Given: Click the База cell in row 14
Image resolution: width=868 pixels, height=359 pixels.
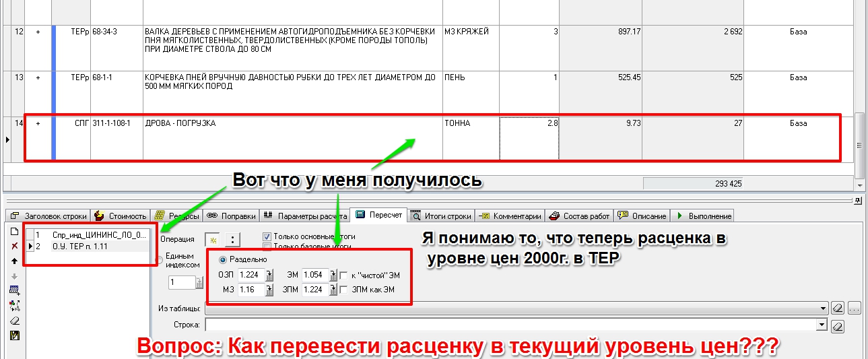Looking at the screenshot, I should point(798,139).
